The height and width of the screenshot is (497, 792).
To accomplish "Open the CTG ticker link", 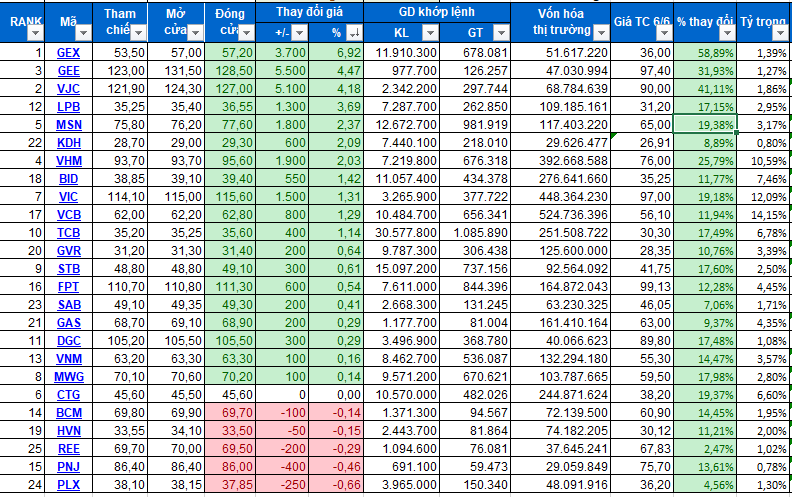I will point(68,395).
